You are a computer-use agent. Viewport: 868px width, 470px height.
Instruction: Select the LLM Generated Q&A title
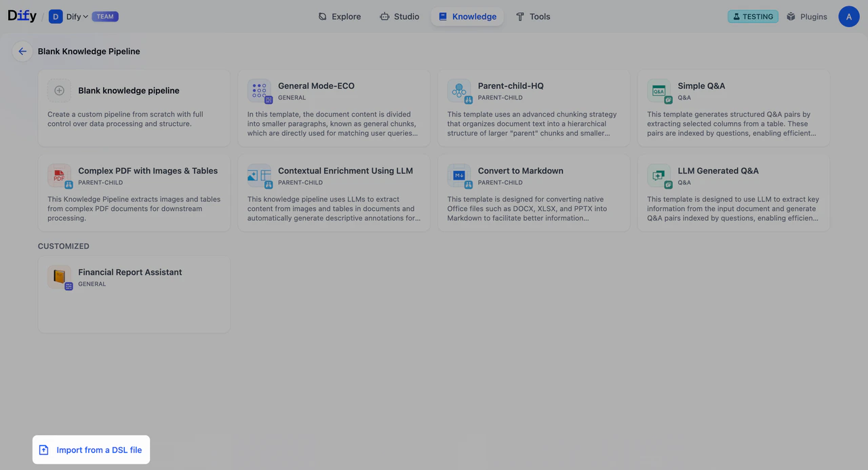(718, 170)
